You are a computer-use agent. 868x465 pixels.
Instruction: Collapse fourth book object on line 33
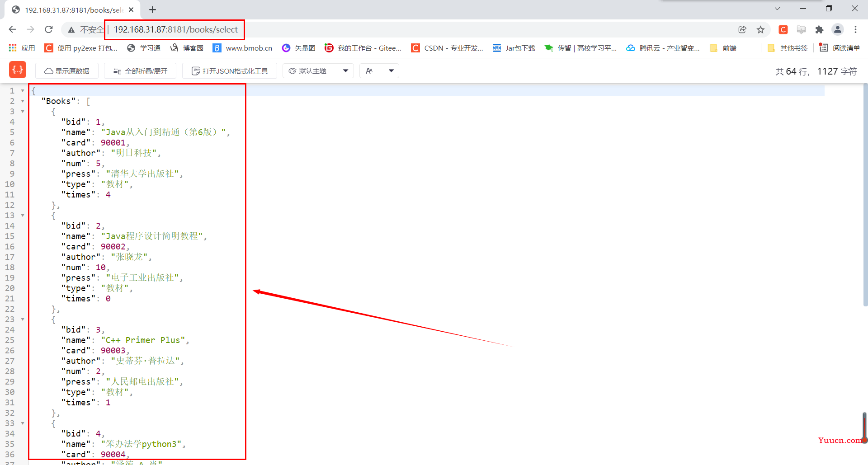[x=23, y=423]
